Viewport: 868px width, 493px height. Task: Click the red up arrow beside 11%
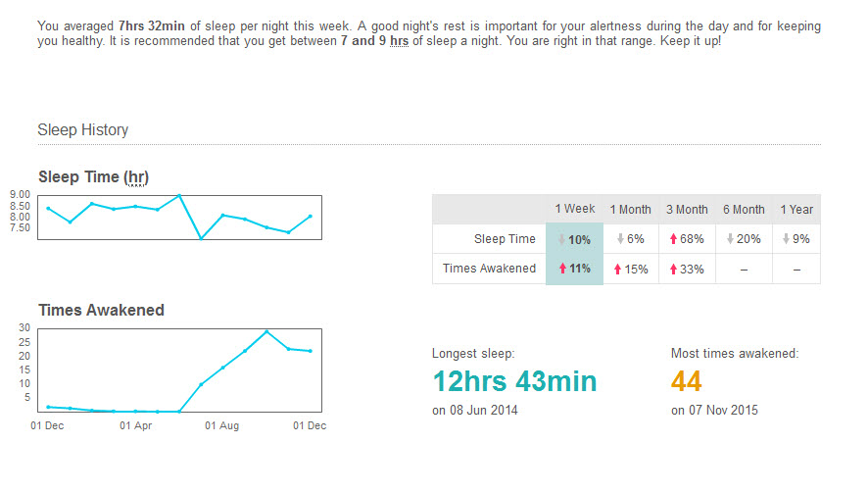(562, 269)
